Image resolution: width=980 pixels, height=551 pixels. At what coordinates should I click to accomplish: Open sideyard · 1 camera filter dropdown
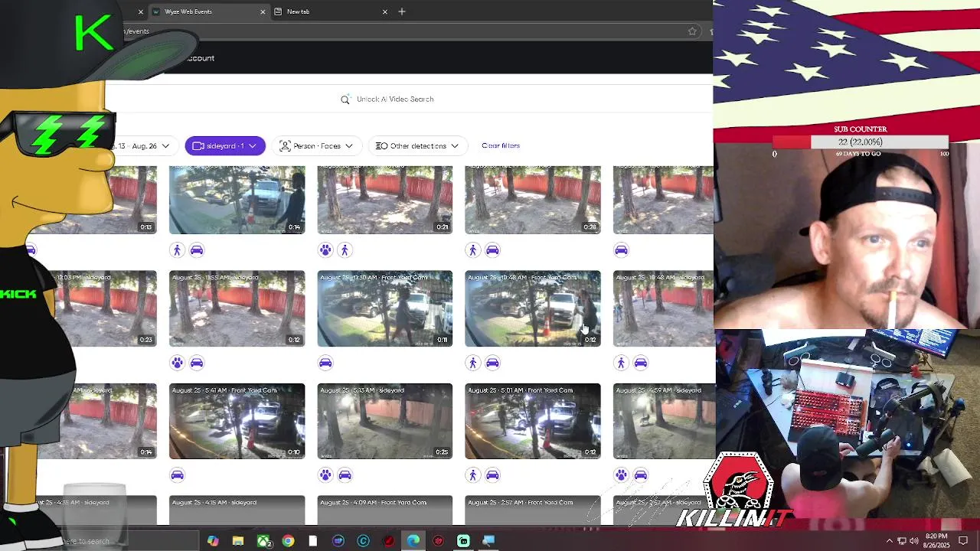[x=225, y=146]
